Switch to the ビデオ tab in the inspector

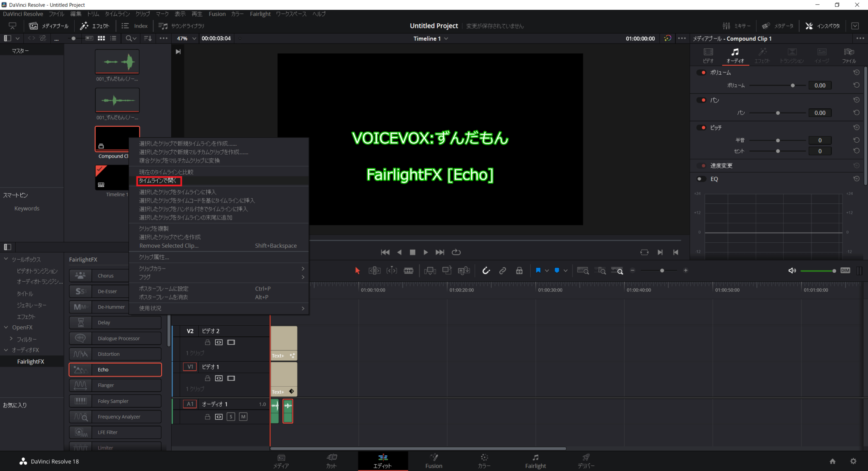[x=707, y=55]
